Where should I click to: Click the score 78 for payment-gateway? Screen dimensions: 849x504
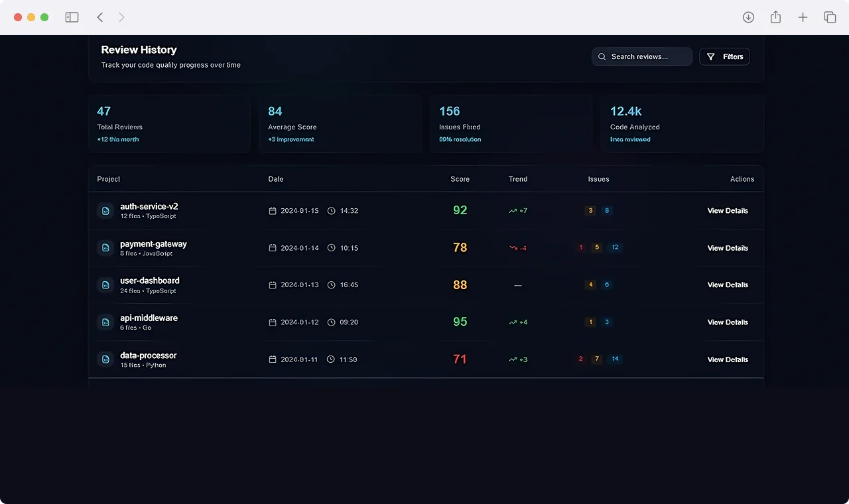tap(460, 247)
